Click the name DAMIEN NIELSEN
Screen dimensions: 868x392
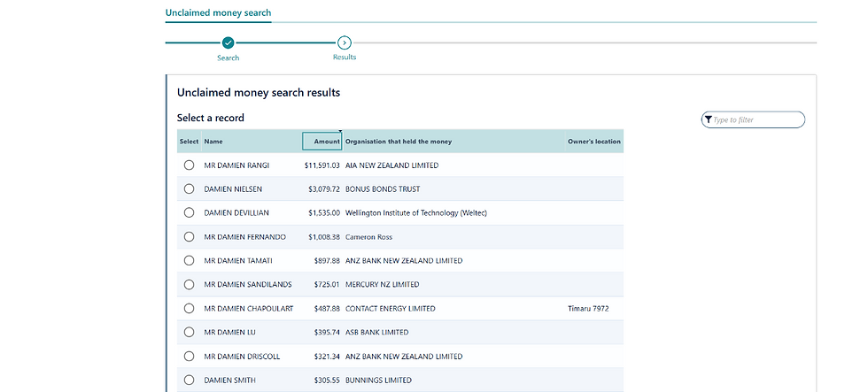pos(233,189)
